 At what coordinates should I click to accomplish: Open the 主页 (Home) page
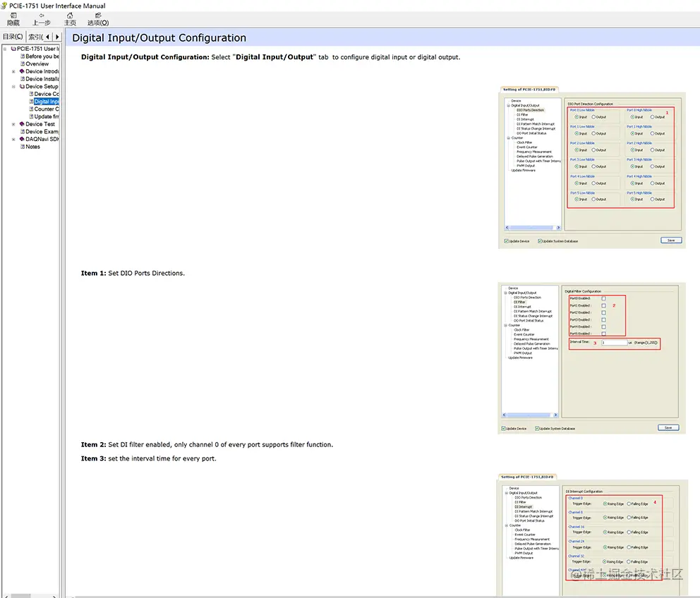(70, 19)
